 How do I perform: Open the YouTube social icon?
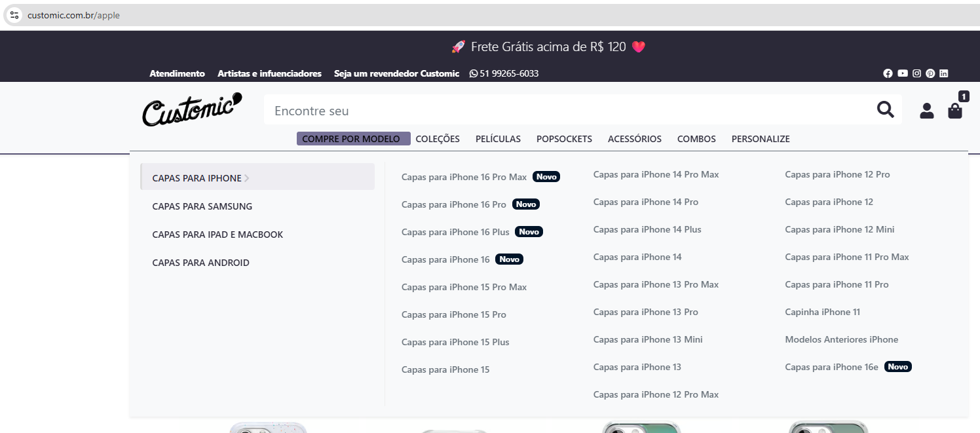pos(903,73)
